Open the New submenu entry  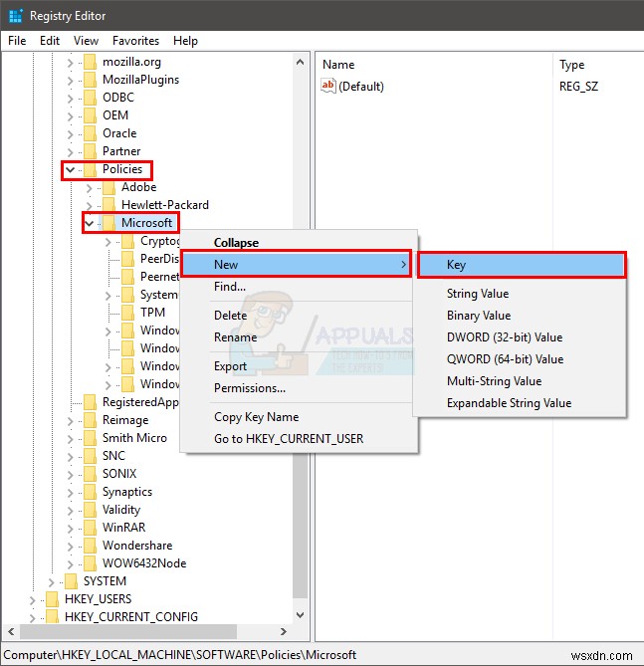[x=296, y=264]
